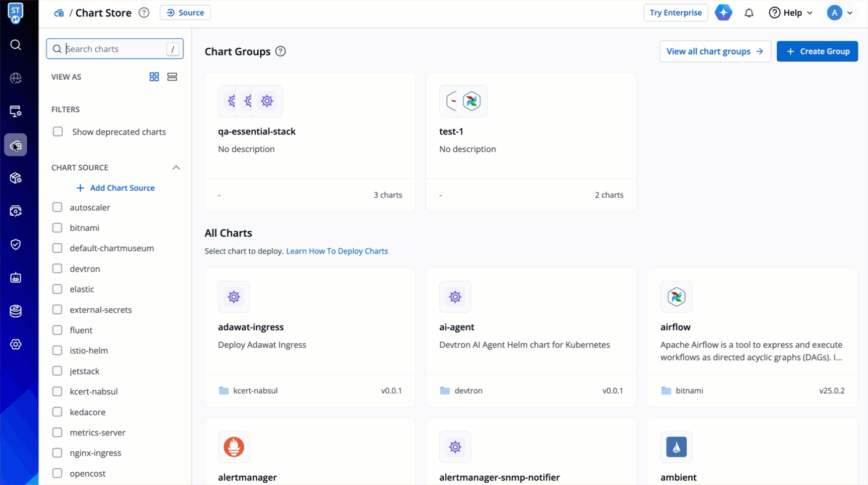Switch to grid view layout
The width and height of the screenshot is (868, 485).
coord(154,77)
